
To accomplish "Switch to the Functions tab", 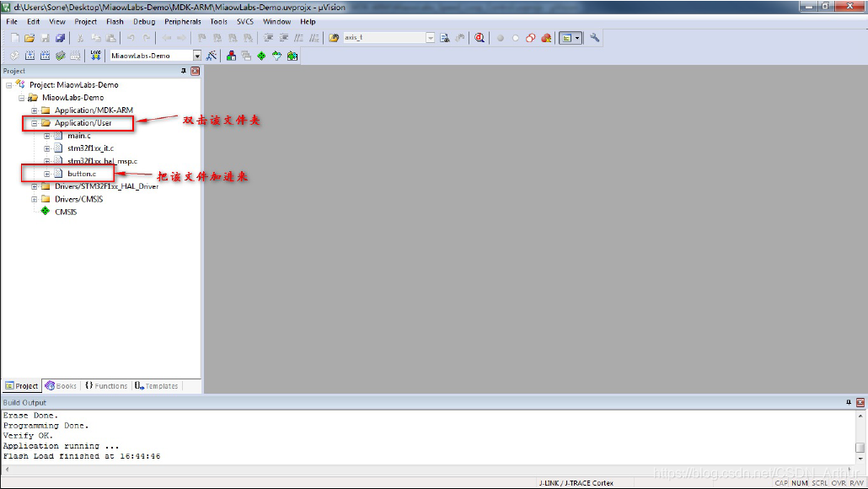I will point(106,386).
